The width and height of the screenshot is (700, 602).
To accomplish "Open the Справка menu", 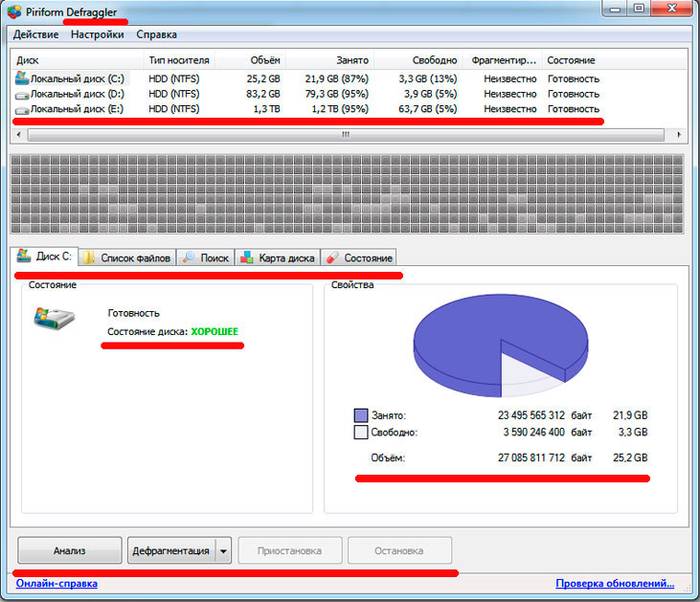I will [x=156, y=34].
